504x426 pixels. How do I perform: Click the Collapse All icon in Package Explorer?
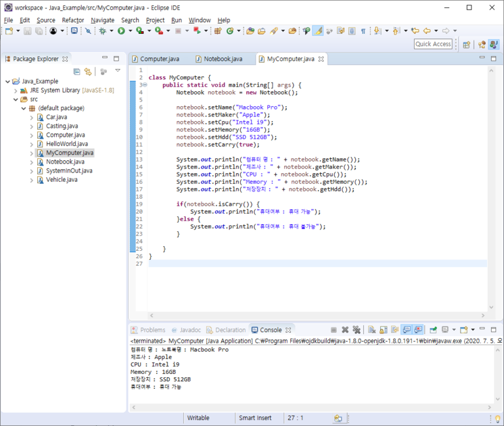(77, 71)
